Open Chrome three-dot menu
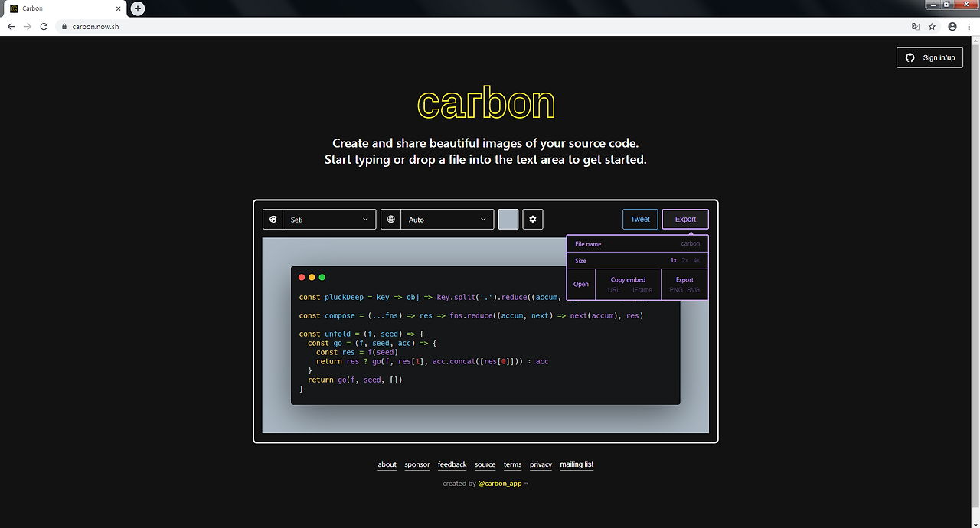 pyautogui.click(x=969, y=26)
